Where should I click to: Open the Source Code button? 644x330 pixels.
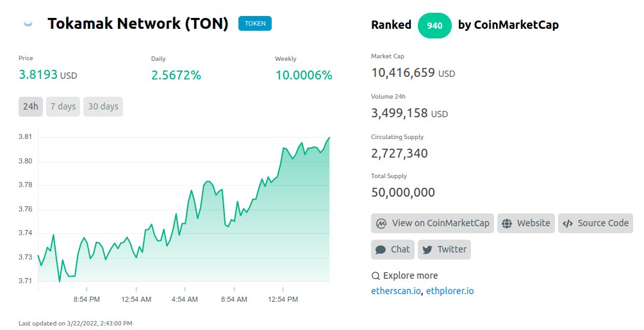tap(596, 224)
